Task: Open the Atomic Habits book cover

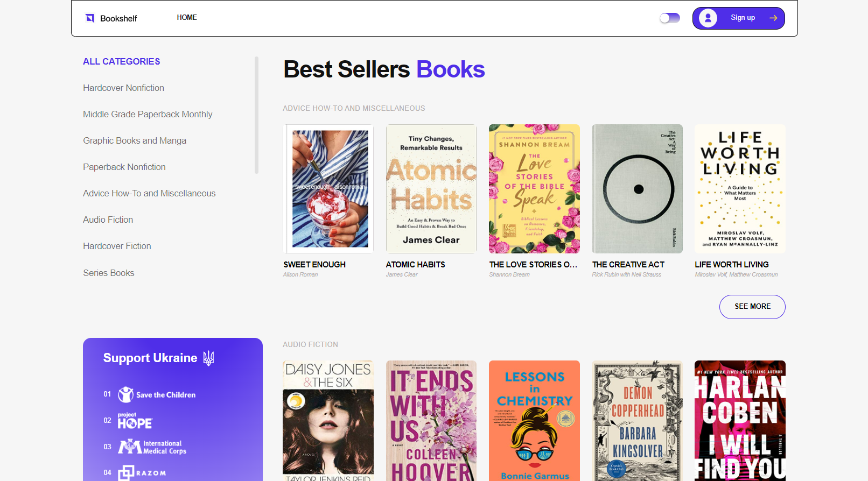Action: click(431, 189)
